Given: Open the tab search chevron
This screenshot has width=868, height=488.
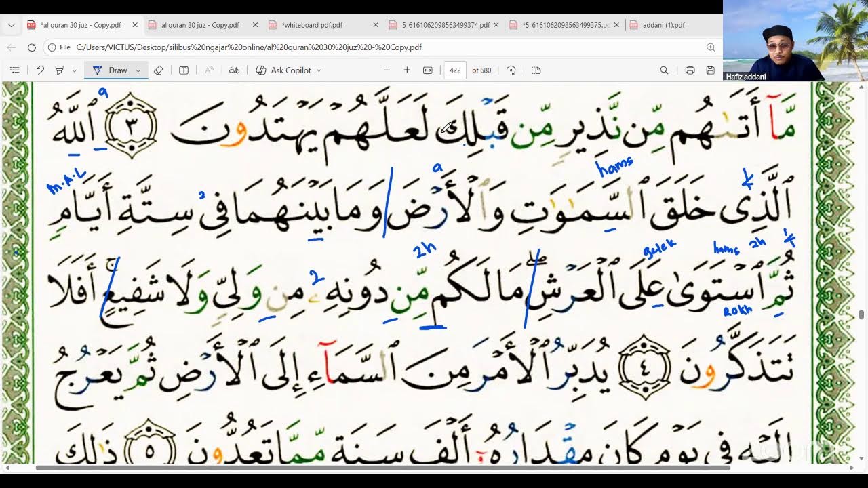Looking at the screenshot, I should 11,25.
